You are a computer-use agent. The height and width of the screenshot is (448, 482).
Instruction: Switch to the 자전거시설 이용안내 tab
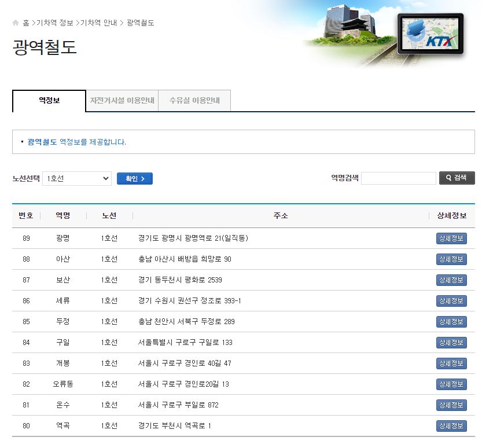pos(121,100)
